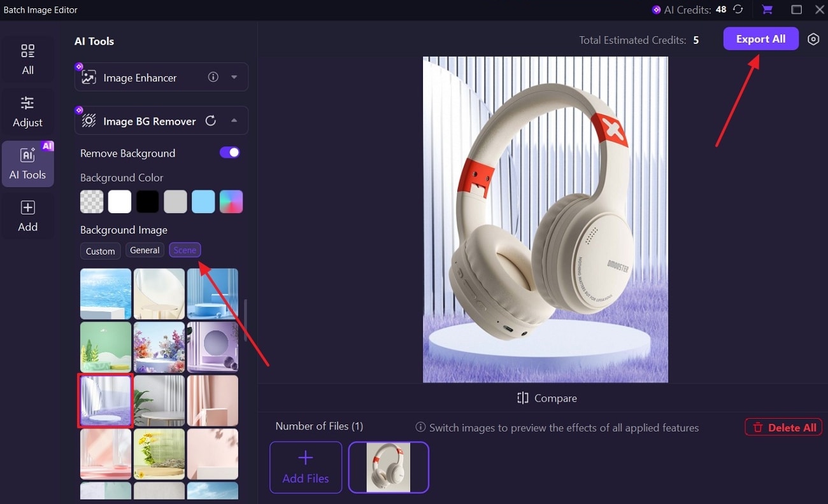Viewport: 828px width, 504px height.
Task: Reset the Image BG Remover
Action: click(211, 121)
